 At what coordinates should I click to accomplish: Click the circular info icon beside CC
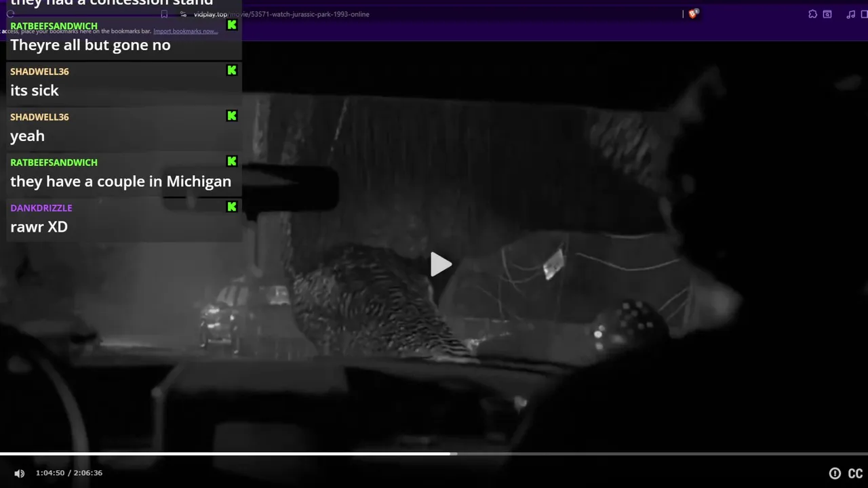coord(835,474)
